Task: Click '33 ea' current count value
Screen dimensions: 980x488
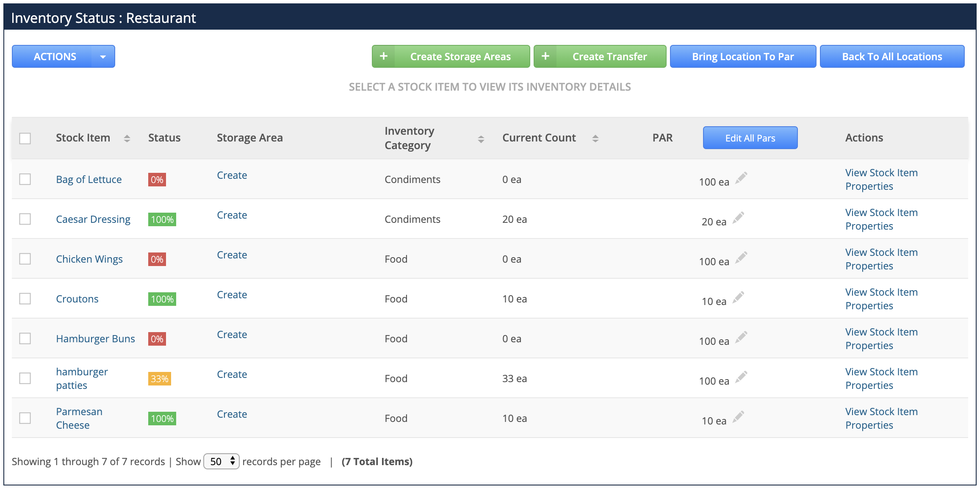Action: pos(515,379)
